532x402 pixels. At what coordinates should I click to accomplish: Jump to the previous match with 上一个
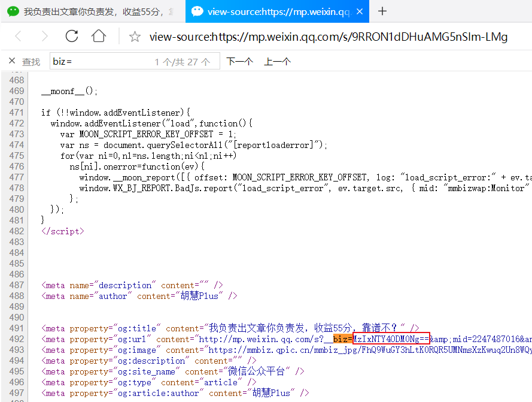(278, 62)
